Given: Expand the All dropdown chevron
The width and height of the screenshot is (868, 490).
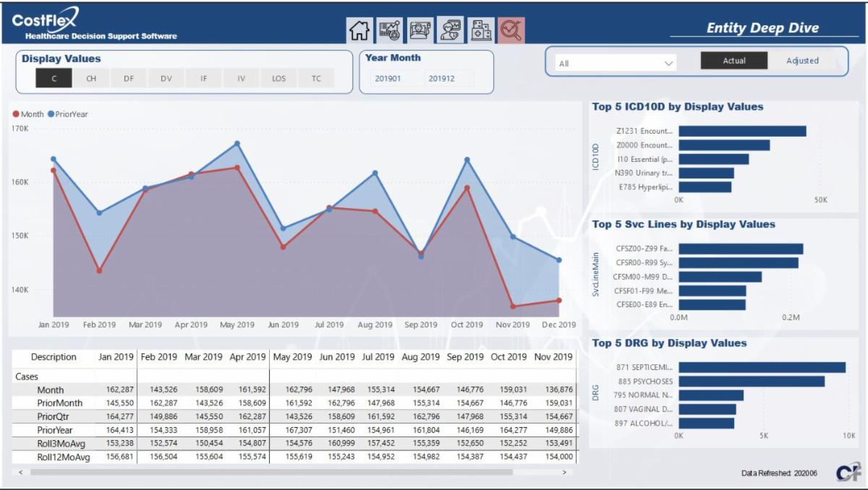Looking at the screenshot, I should [668, 64].
